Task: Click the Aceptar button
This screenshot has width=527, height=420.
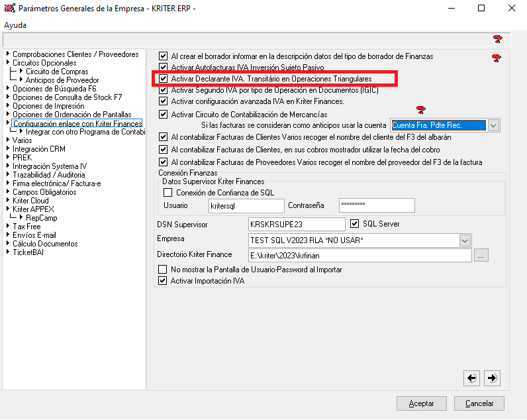Action: point(422,403)
